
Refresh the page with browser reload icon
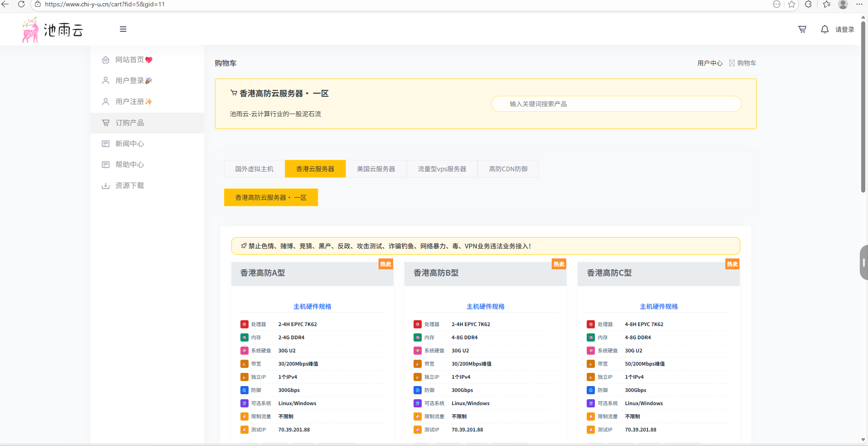(21, 4)
